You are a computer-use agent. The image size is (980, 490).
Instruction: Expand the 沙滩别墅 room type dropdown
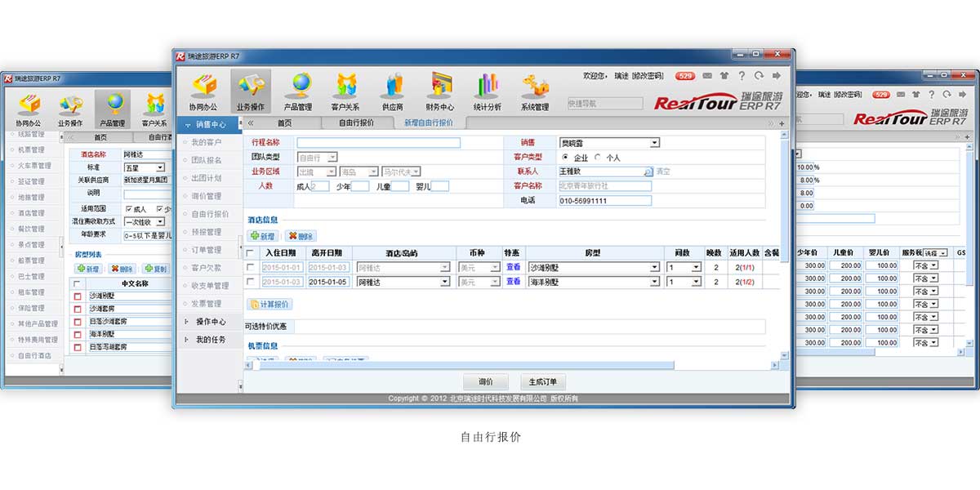click(655, 267)
